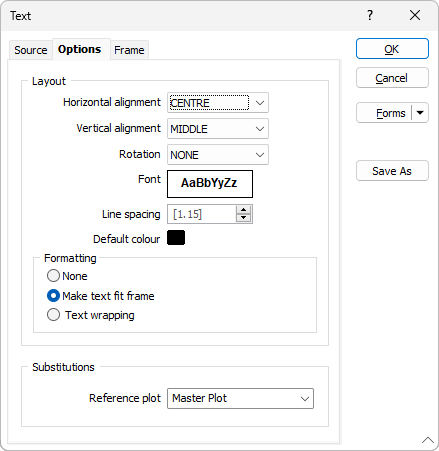Enable the Text wrapping radio option
The width and height of the screenshot is (439, 451).
[x=53, y=315]
